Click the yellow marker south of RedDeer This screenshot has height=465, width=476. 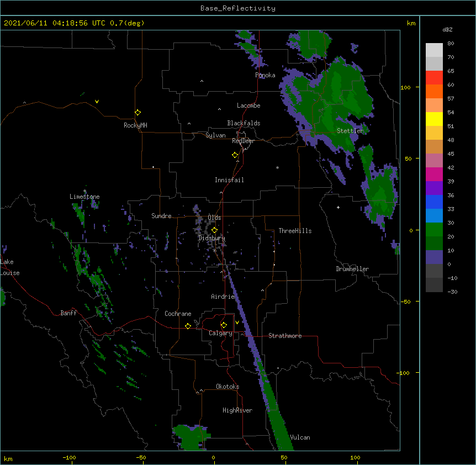(235, 155)
